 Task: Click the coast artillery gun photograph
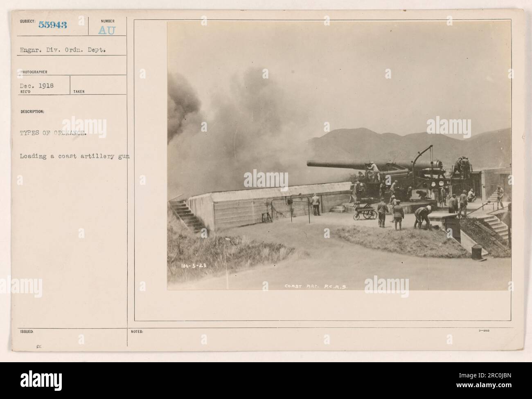(339, 156)
